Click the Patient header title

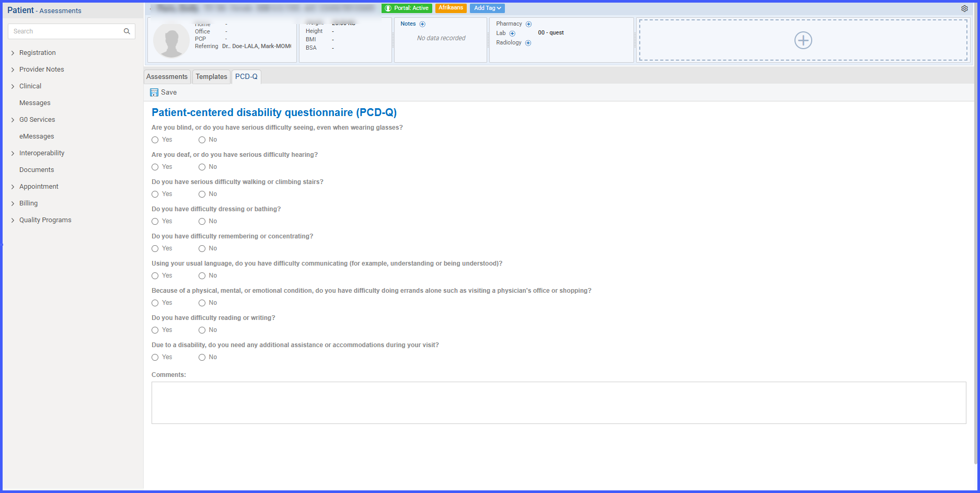click(20, 10)
